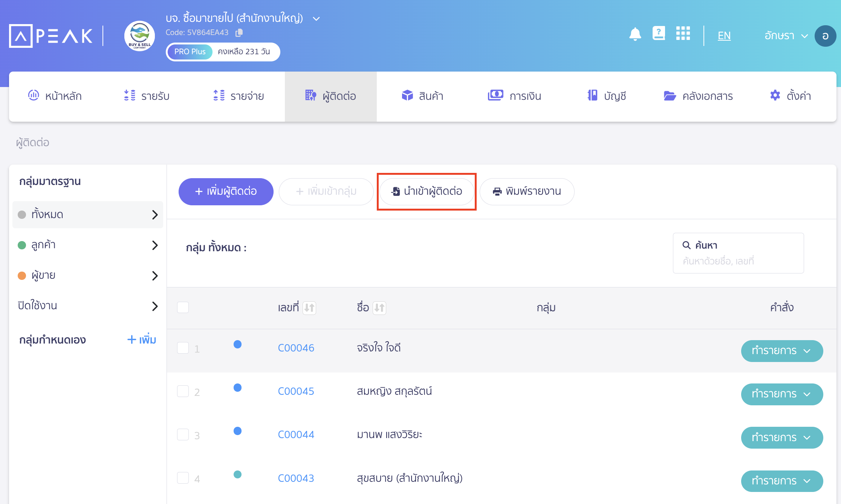Tick the select-all header checkbox
841x504 pixels.
click(183, 307)
